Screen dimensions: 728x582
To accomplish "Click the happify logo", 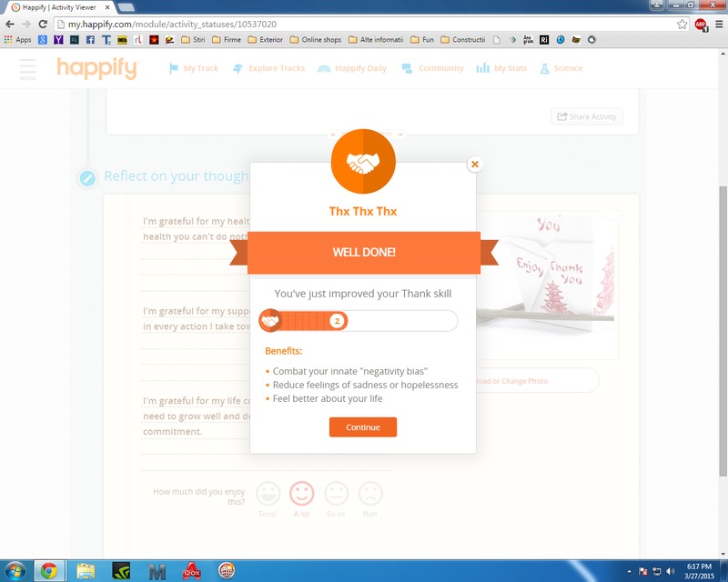I will click(x=97, y=68).
